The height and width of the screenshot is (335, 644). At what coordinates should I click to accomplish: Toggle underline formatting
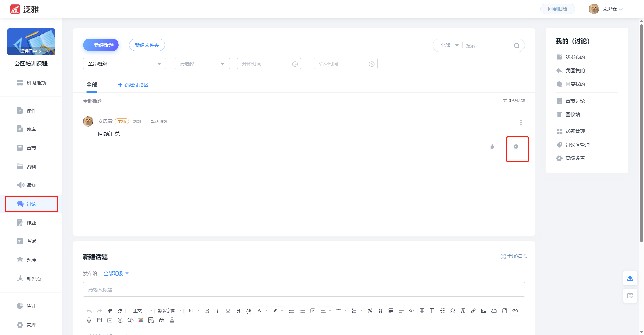228,311
